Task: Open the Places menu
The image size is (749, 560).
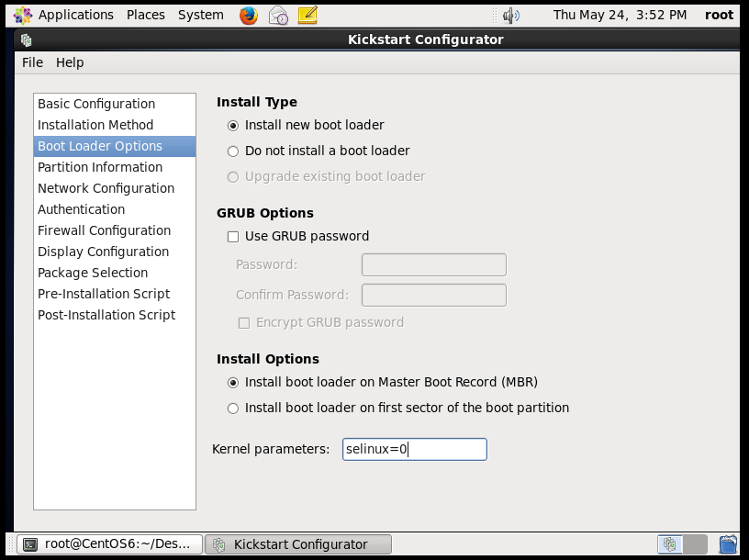Action: [x=146, y=16]
